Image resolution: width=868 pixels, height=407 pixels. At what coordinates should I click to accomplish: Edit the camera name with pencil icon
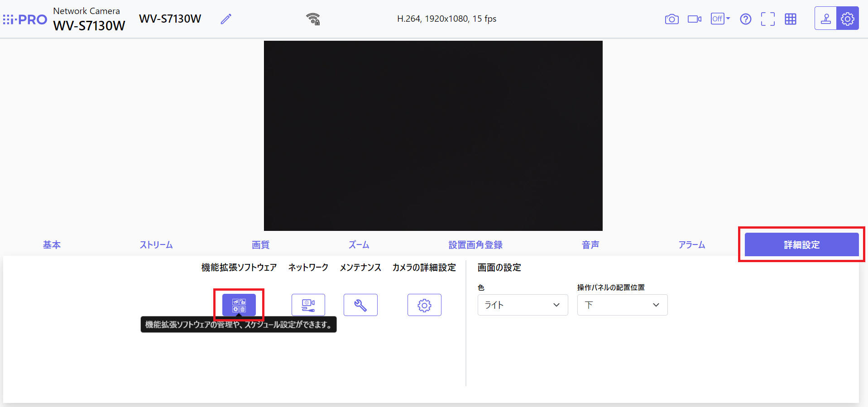point(226,19)
